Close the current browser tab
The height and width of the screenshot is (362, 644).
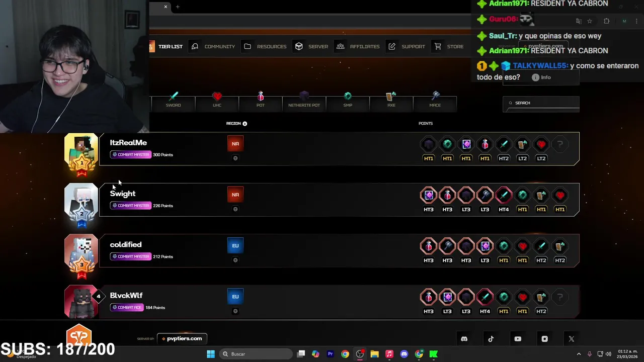pos(166,7)
